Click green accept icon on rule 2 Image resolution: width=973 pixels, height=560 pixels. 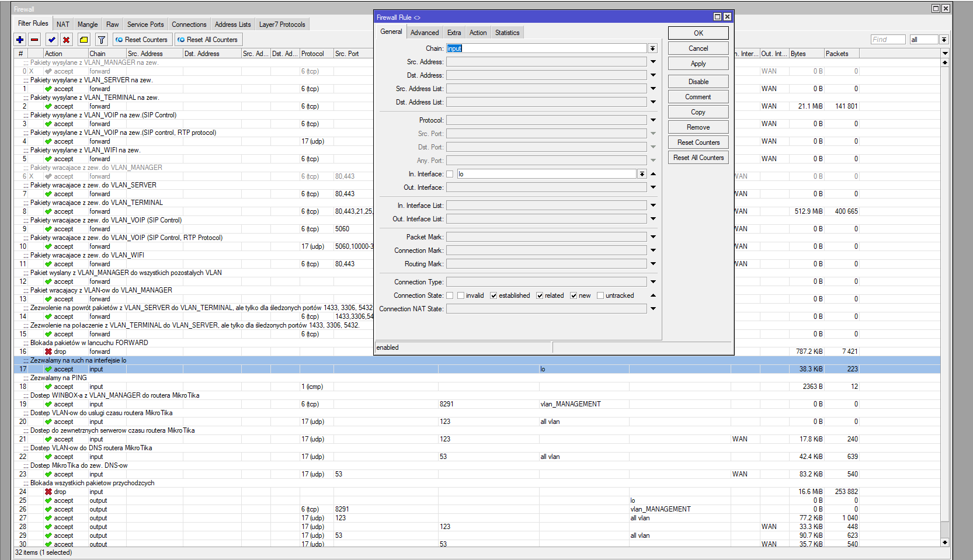pyautogui.click(x=48, y=106)
